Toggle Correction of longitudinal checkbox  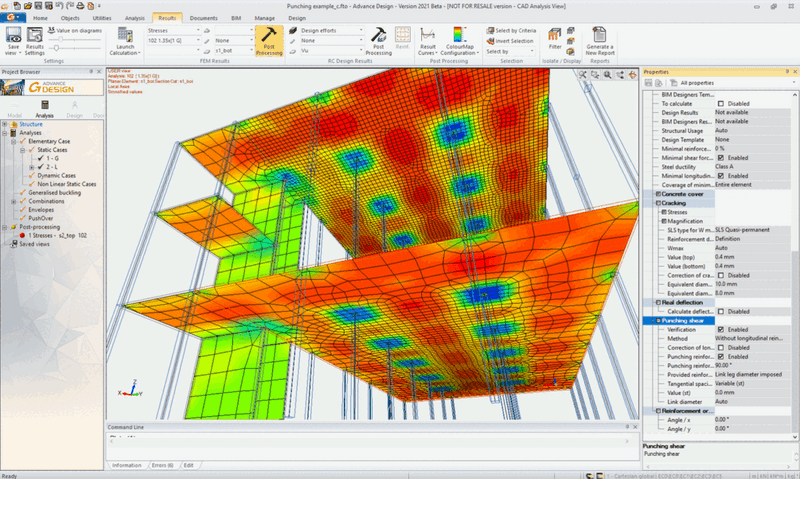[721, 348]
